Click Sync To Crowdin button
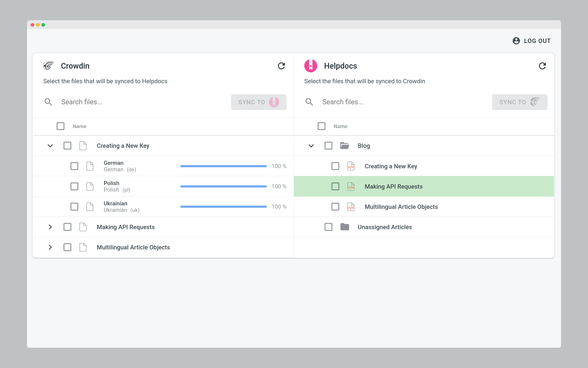 pyautogui.click(x=520, y=102)
